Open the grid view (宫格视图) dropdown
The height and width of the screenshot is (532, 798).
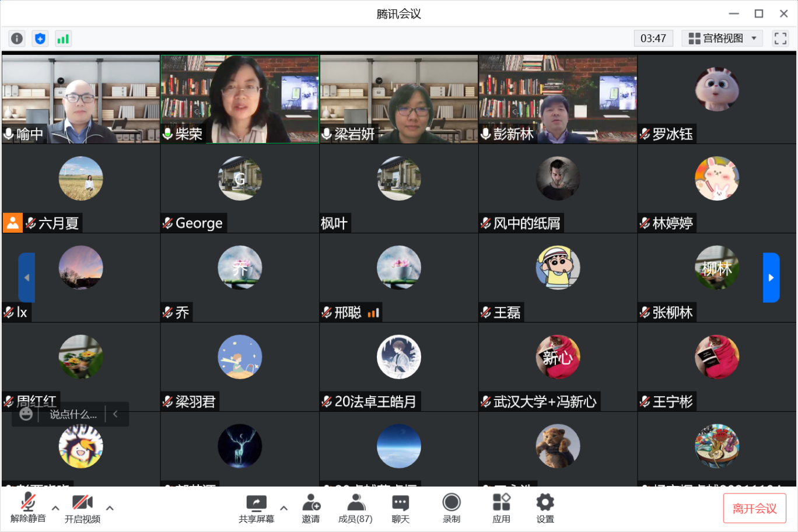pos(722,38)
